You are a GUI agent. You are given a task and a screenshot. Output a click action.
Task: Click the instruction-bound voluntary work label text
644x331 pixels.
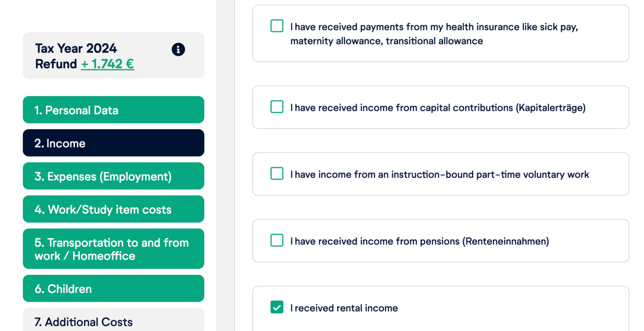pyautogui.click(x=440, y=174)
